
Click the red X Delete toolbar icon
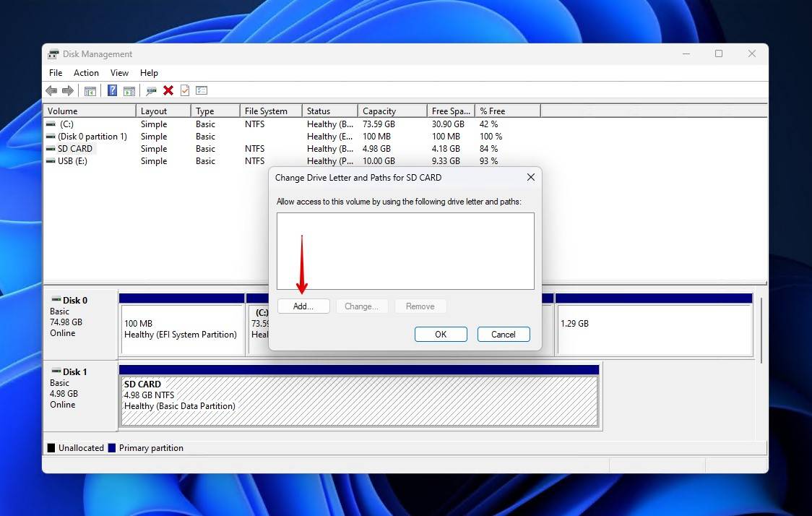pyautogui.click(x=168, y=90)
